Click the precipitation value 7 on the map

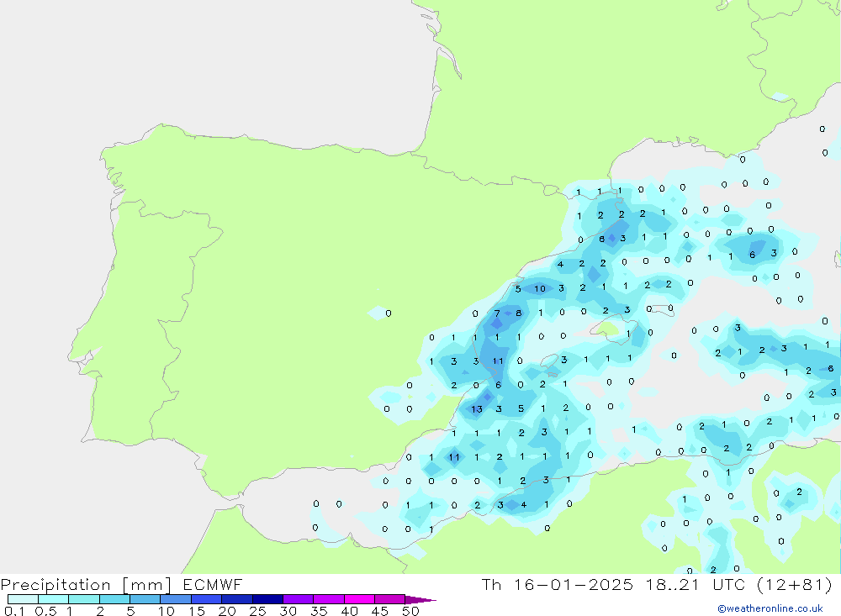point(497,313)
